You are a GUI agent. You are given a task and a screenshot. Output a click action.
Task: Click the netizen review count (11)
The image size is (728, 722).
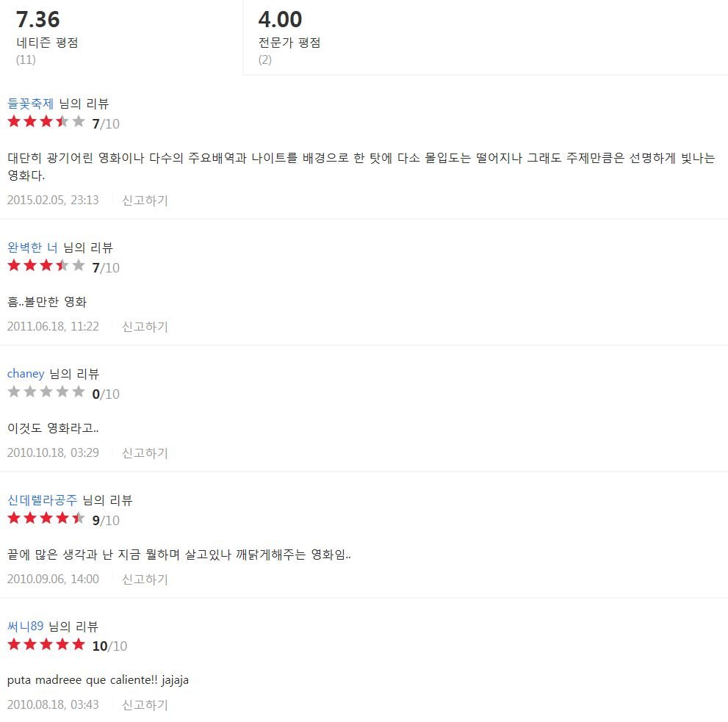pos(26,60)
